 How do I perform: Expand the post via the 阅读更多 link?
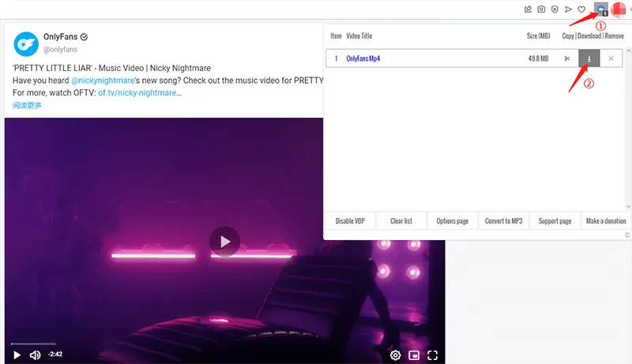pos(27,105)
